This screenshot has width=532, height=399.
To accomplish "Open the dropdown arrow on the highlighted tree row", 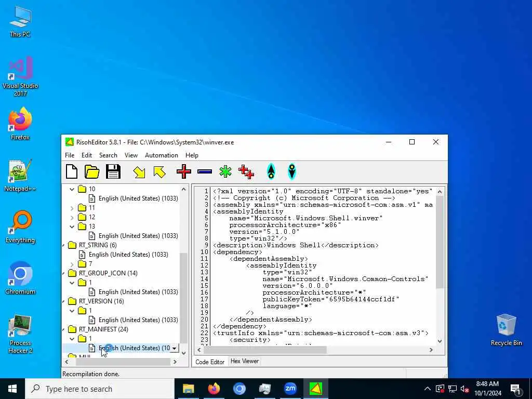I will tap(175, 348).
